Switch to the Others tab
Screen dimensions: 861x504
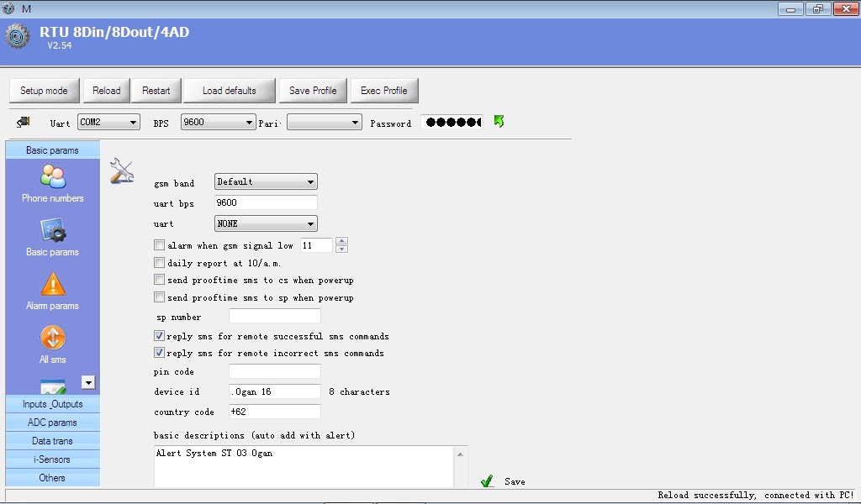tap(53, 478)
